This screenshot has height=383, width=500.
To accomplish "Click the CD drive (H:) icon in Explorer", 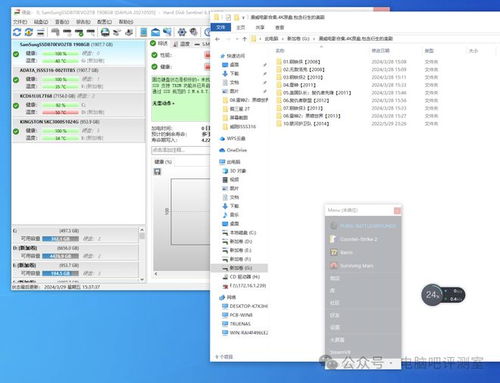I will (225, 277).
